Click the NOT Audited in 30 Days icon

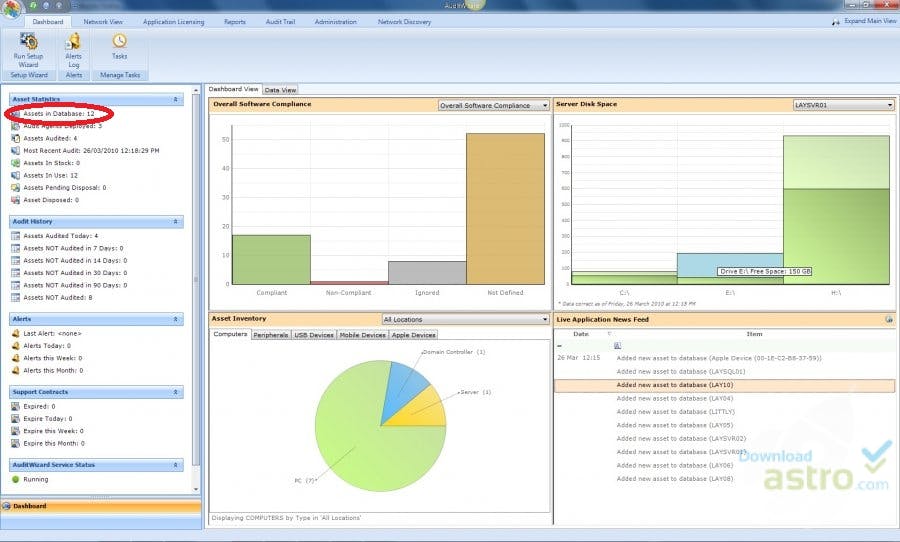[x=15, y=273]
